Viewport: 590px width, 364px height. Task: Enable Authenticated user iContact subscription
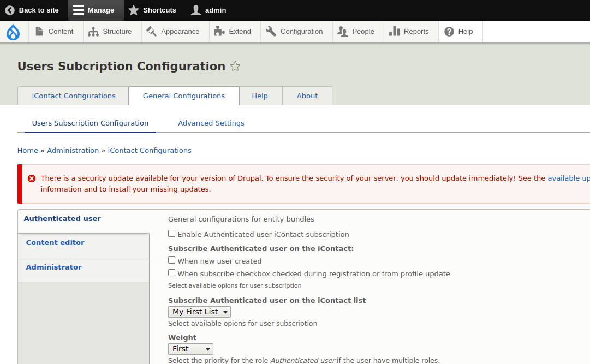pos(171,233)
